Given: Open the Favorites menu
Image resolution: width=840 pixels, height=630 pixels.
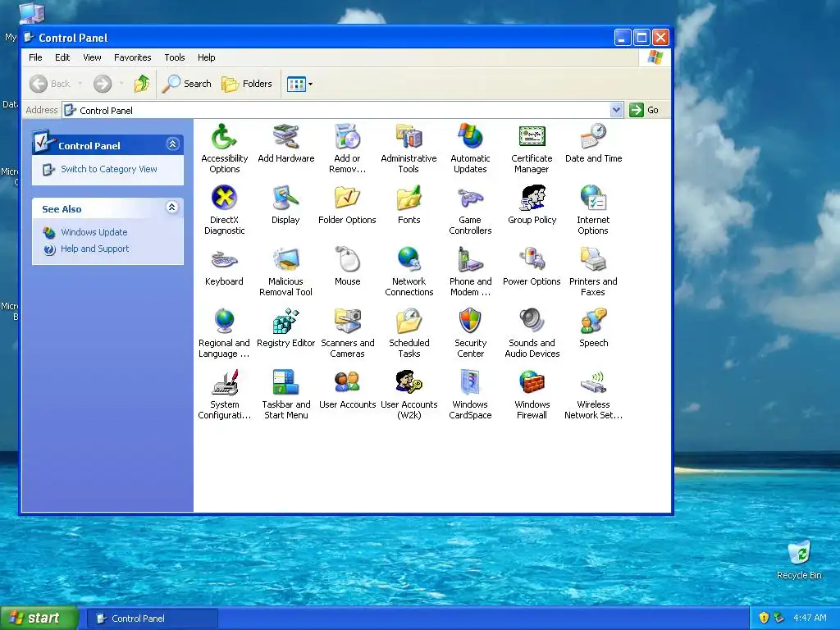Looking at the screenshot, I should click(132, 57).
